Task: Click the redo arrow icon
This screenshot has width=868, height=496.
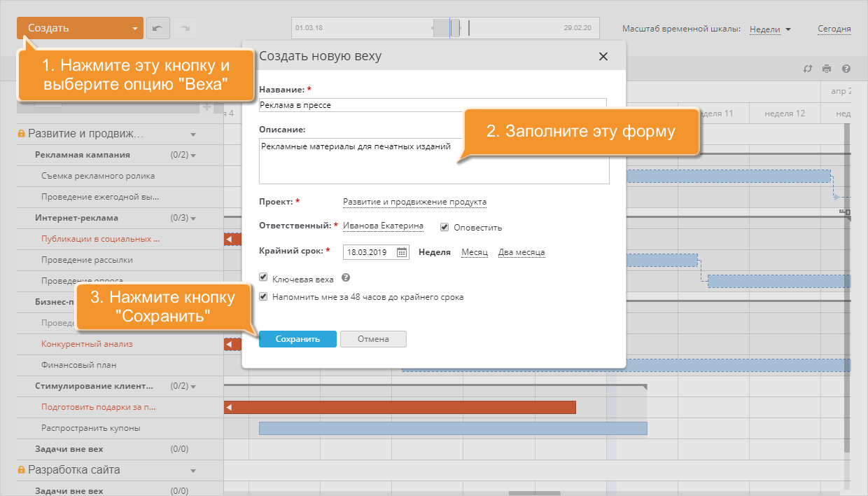Action: (185, 28)
